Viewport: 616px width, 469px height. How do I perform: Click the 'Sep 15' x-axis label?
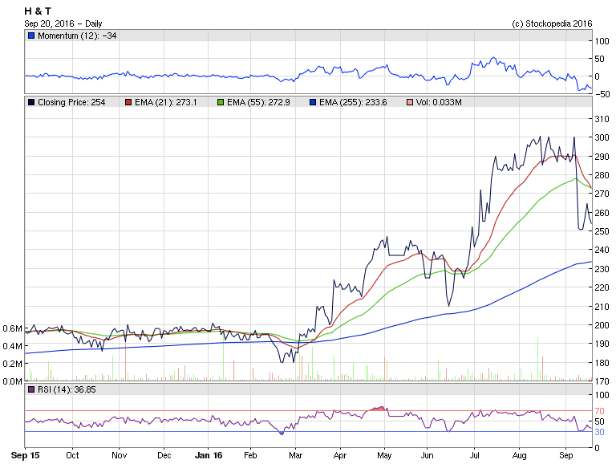25,455
